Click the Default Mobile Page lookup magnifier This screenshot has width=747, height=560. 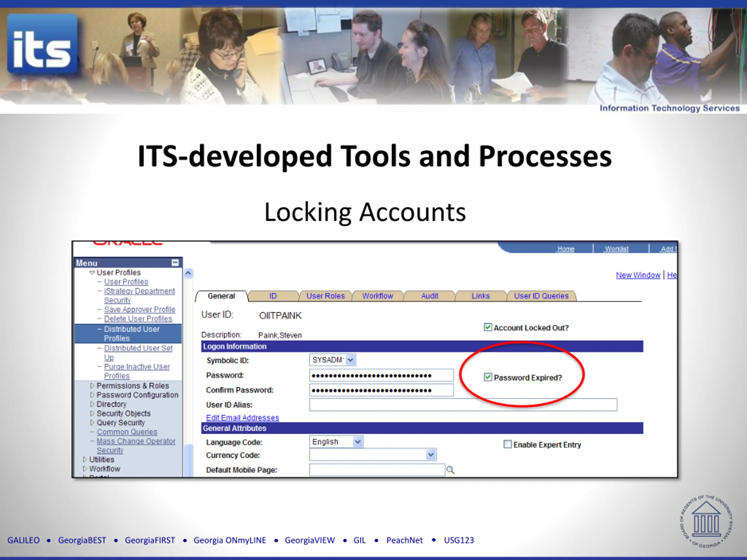(x=450, y=470)
